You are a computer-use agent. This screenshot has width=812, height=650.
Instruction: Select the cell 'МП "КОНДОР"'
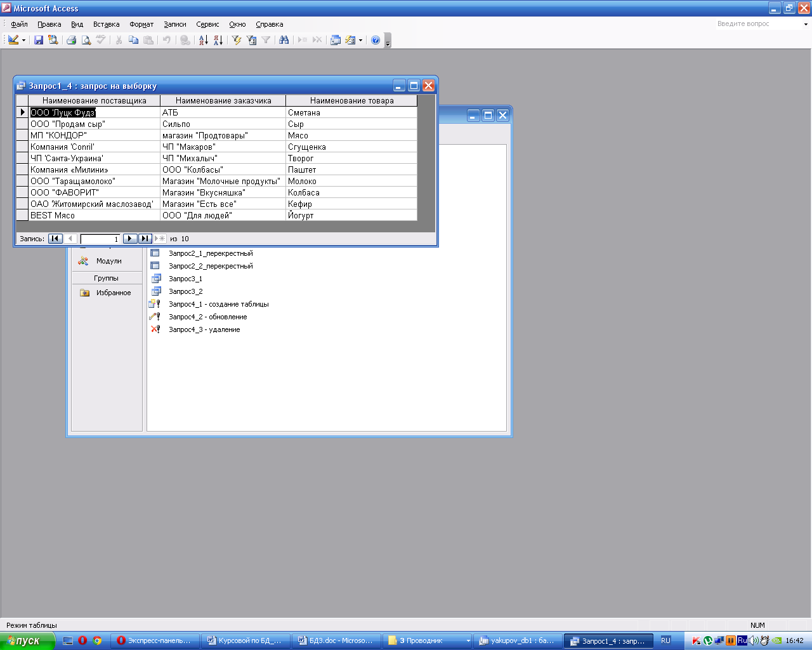point(95,135)
